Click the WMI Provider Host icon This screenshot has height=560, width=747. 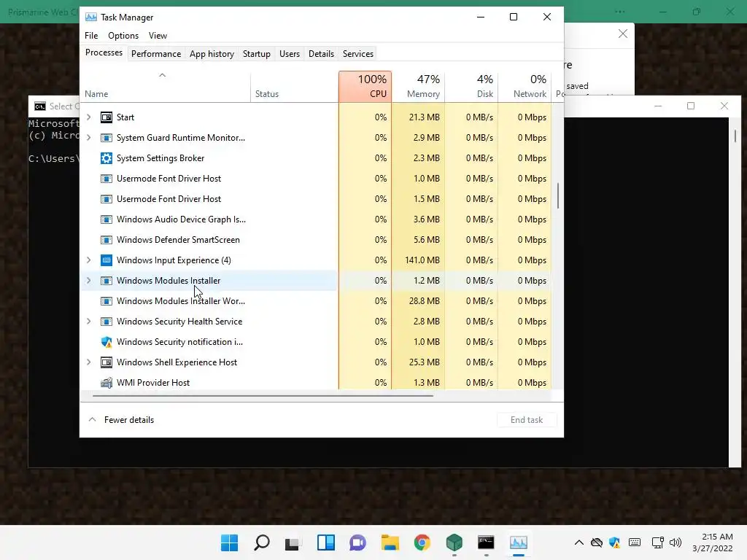(x=107, y=382)
